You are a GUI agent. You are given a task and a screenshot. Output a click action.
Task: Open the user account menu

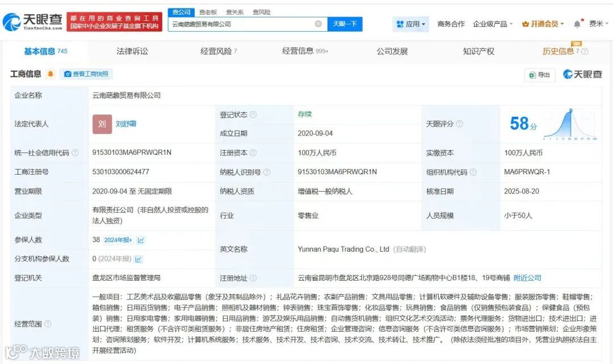(599, 24)
